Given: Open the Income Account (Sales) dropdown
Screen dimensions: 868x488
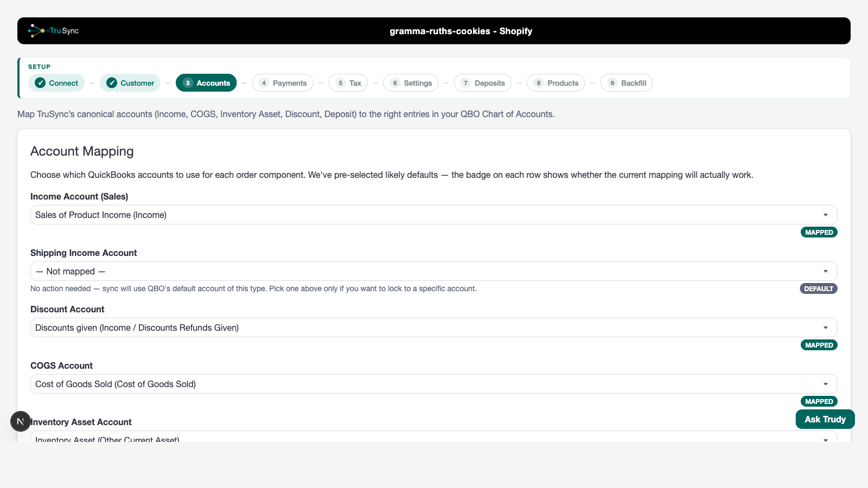Looking at the screenshot, I should 434,215.
